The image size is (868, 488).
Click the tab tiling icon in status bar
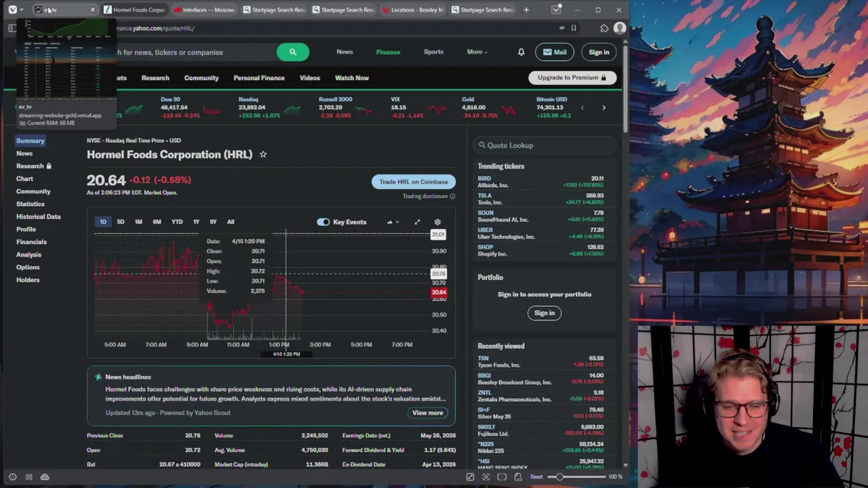[502, 477]
